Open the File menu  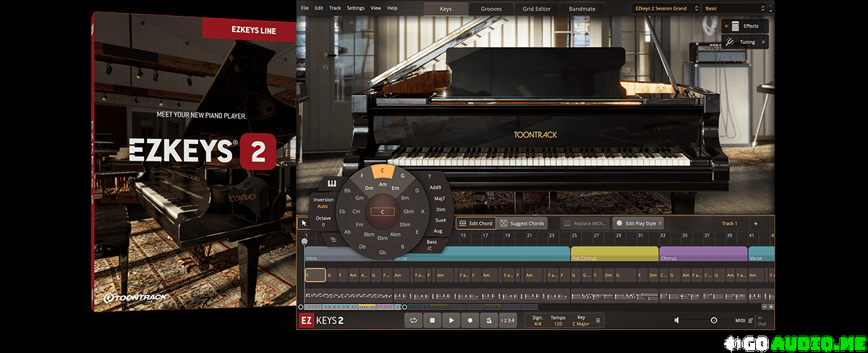coord(305,8)
